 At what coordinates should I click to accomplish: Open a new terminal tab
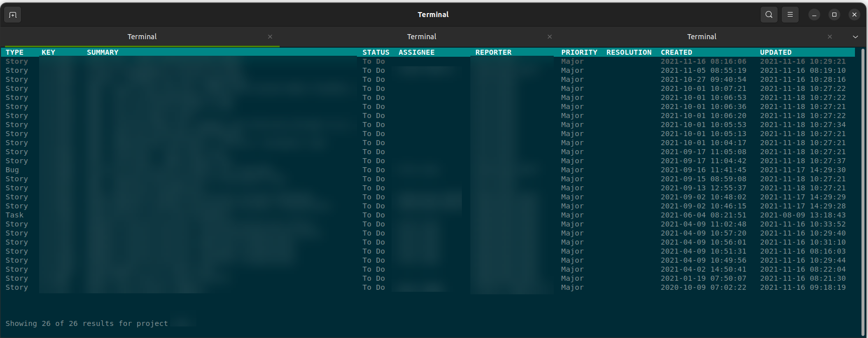tap(13, 15)
